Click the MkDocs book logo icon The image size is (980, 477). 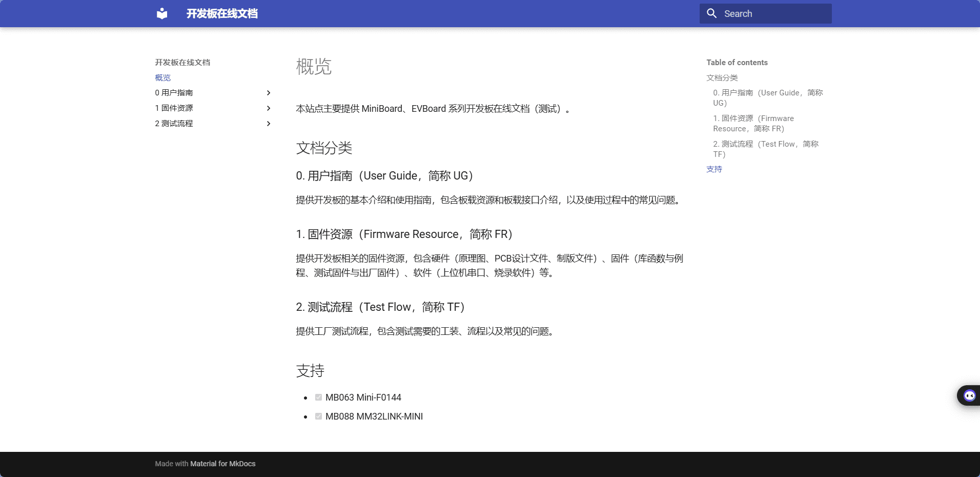[x=162, y=13]
